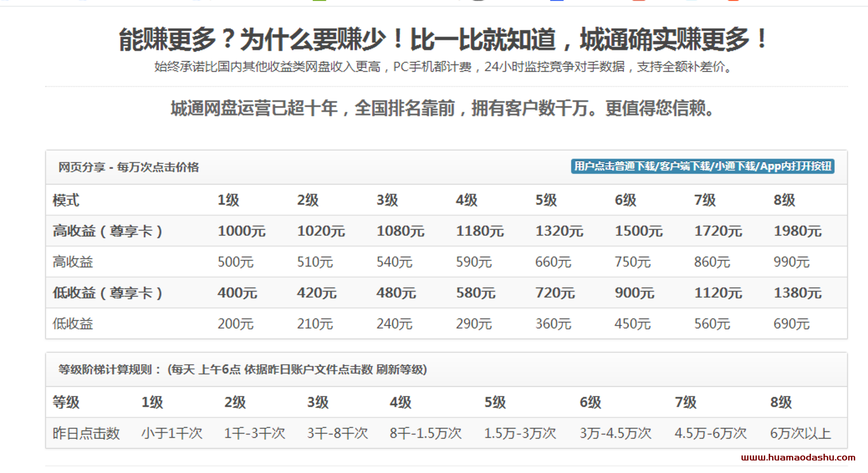Click the 750元 cell
Image resolution: width=868 pixels, height=473 pixels.
tap(633, 262)
